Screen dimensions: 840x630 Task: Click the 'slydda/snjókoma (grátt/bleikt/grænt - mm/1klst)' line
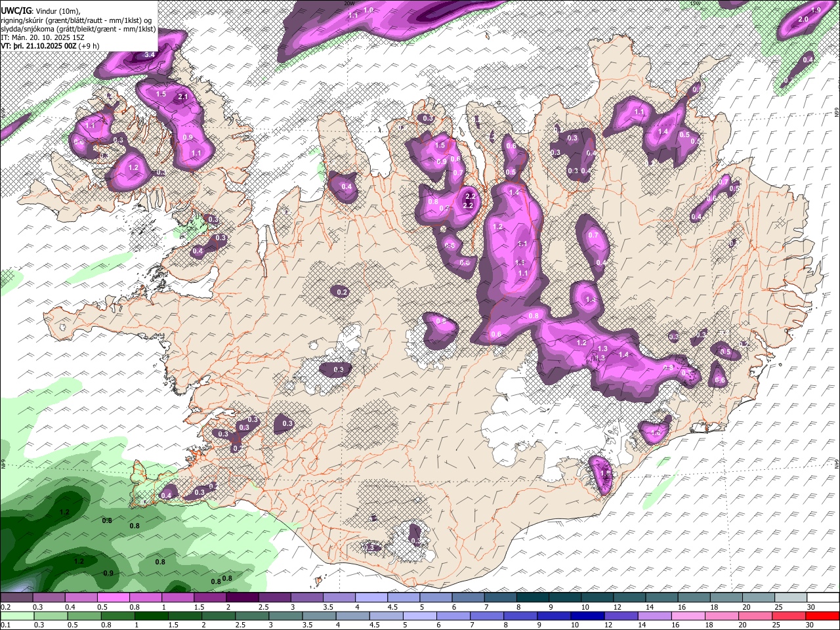click(x=78, y=29)
